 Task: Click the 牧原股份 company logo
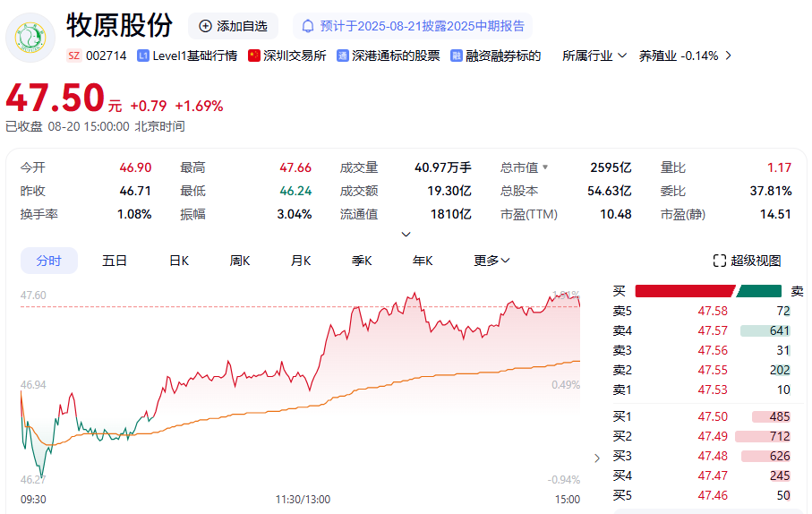30,38
